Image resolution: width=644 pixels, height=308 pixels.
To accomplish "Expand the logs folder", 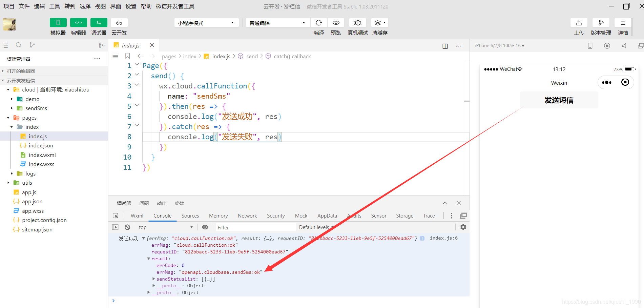I will point(12,173).
